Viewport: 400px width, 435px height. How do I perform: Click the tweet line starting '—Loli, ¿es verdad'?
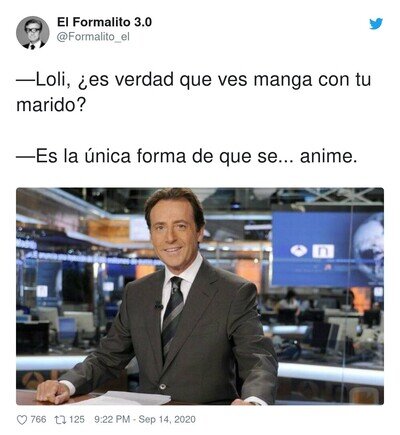tap(193, 92)
